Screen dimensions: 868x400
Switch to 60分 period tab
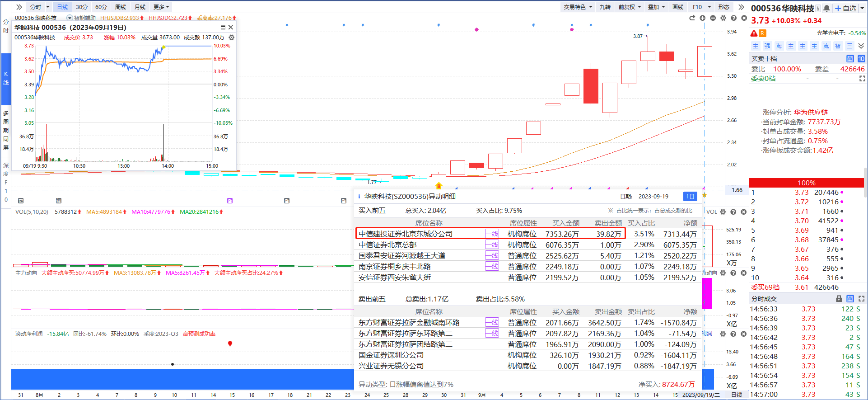(x=101, y=7)
